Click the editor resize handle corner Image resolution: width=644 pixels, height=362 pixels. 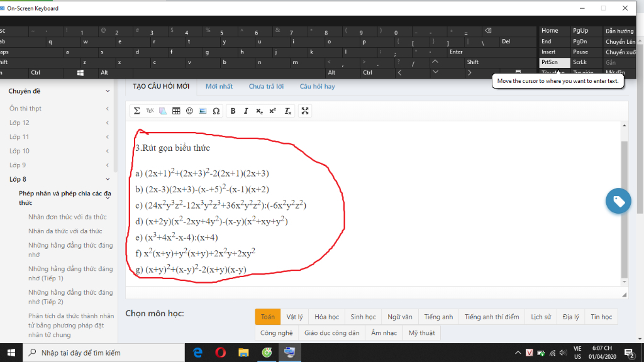(625, 295)
